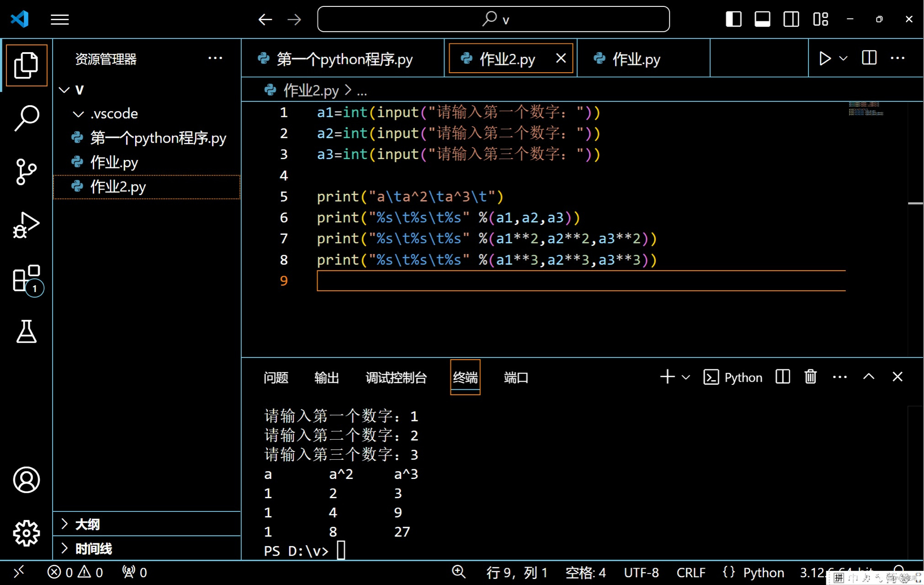Viewport: 924px width, 585px height.
Task: Select the Python terminal entry
Action: pos(733,377)
